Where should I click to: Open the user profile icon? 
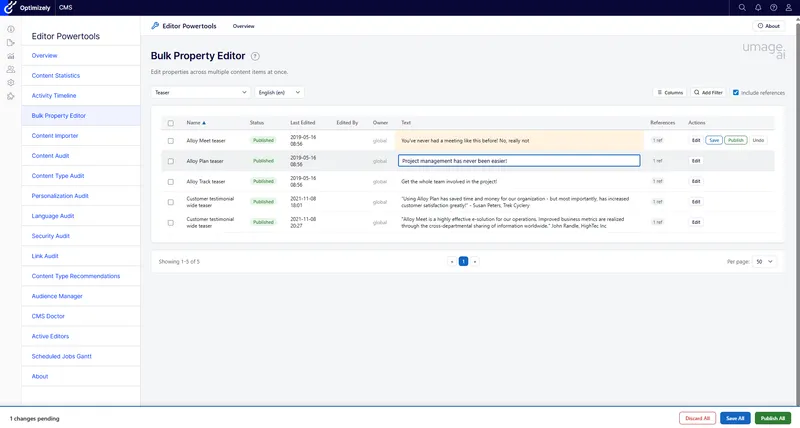click(x=788, y=8)
